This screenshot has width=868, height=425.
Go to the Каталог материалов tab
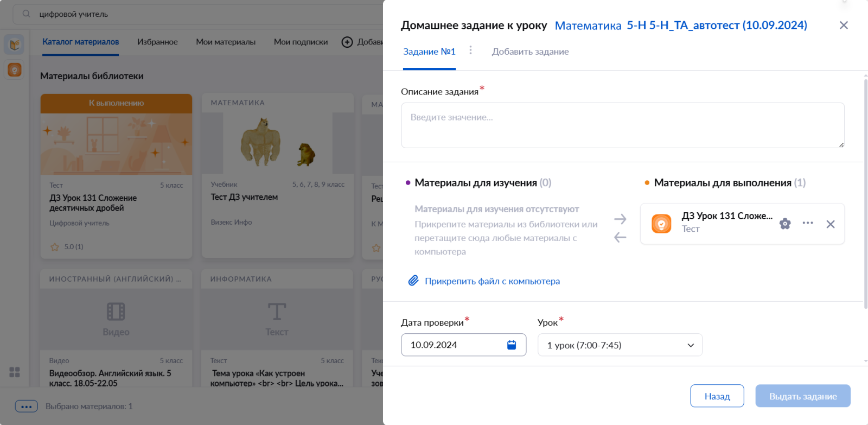coord(81,42)
